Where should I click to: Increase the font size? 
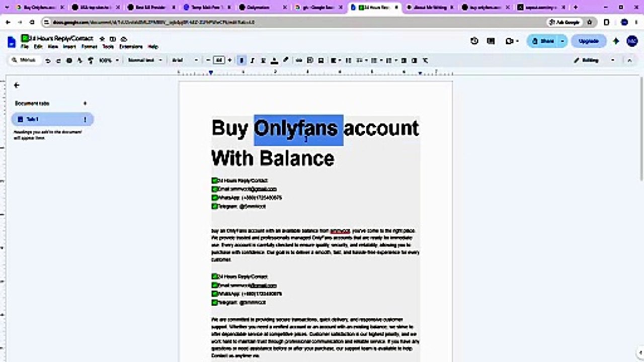(x=230, y=60)
